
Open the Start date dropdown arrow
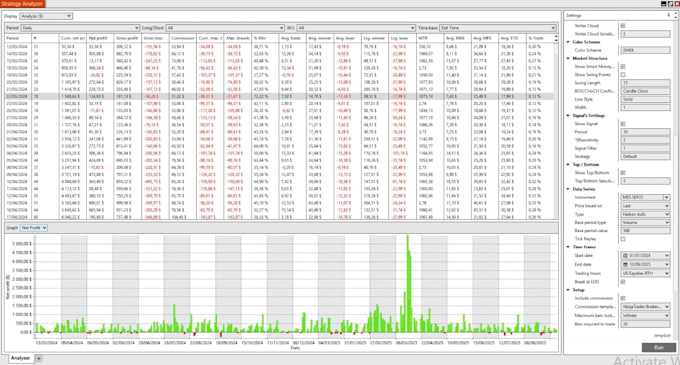(667, 256)
